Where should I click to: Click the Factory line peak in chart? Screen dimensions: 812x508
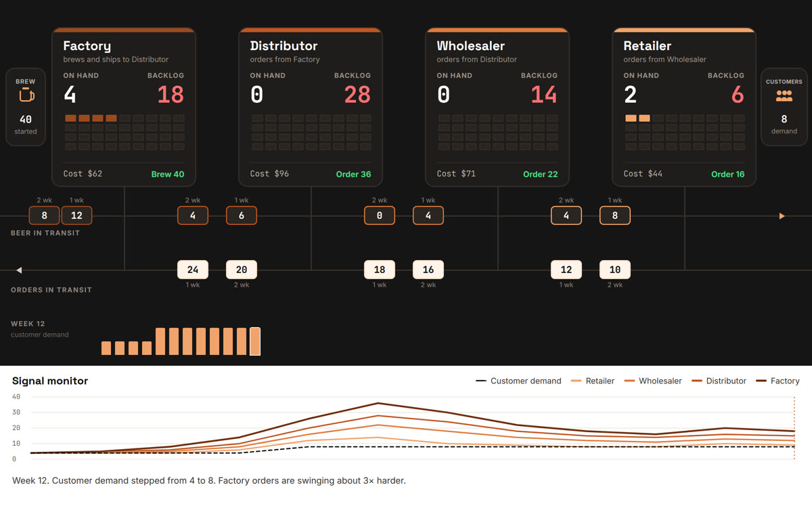point(379,403)
